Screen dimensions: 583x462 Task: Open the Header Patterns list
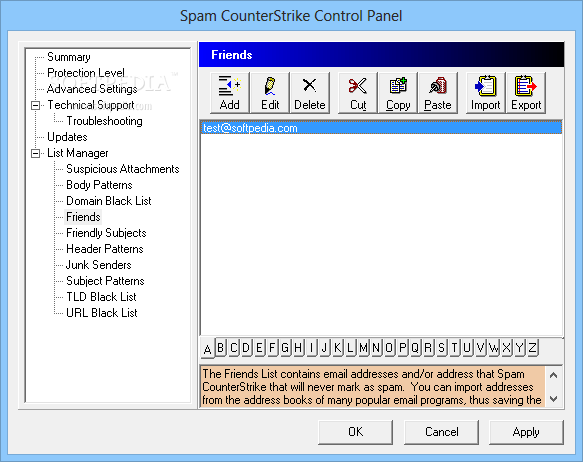(105, 249)
